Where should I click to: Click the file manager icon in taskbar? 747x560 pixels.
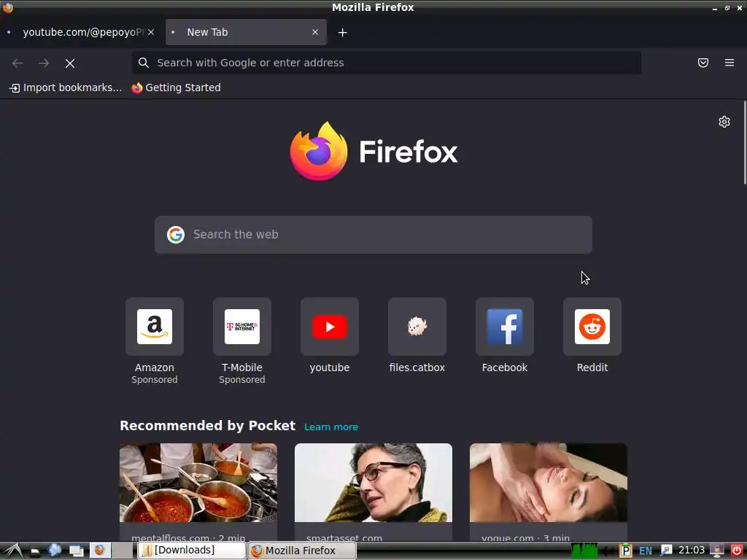click(34, 551)
